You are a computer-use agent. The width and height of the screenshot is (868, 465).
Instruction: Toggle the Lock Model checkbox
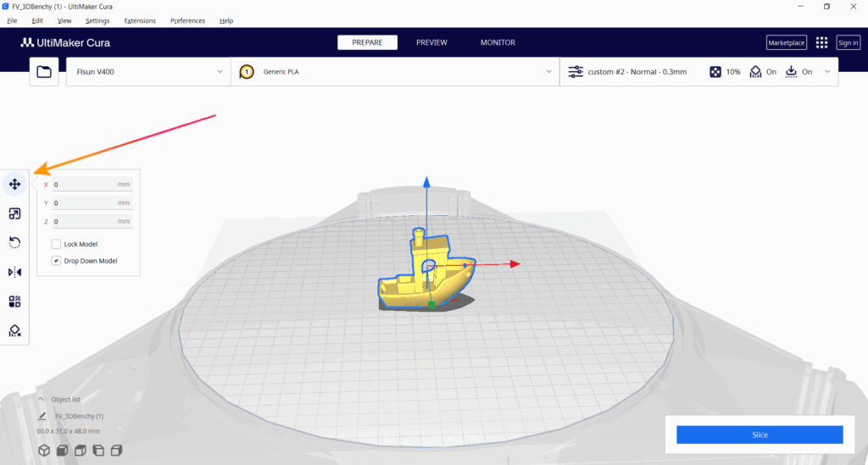pyautogui.click(x=56, y=244)
